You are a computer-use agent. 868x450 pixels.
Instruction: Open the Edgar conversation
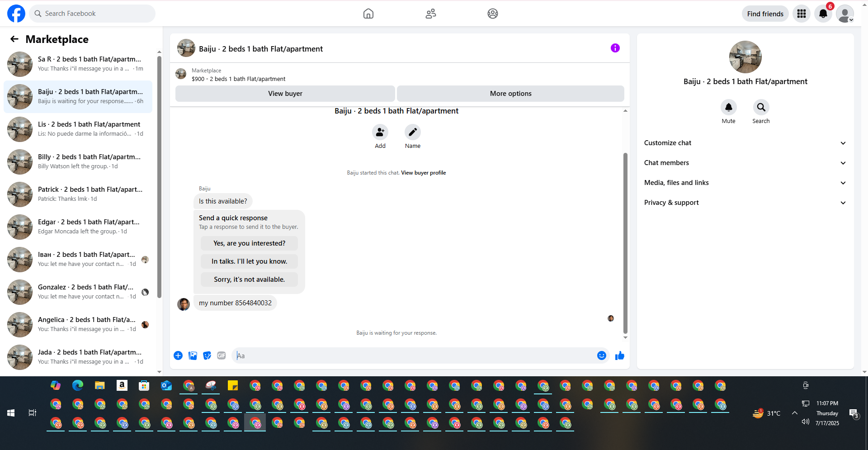(78, 227)
